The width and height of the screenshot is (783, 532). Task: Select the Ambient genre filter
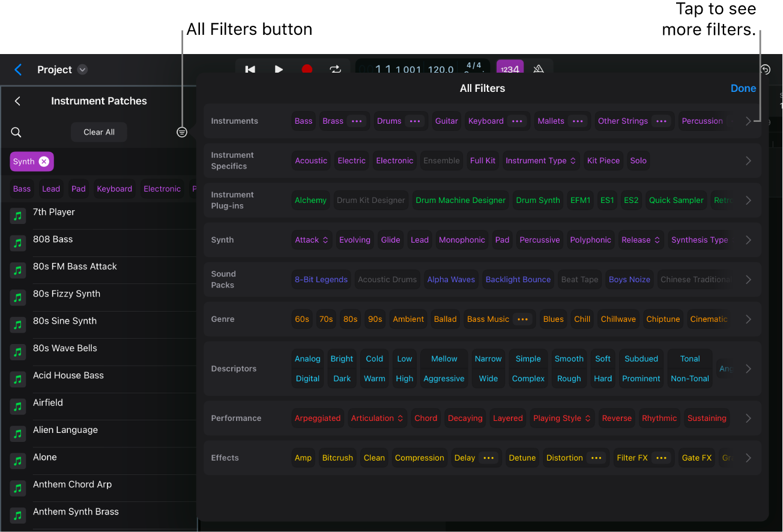(408, 319)
